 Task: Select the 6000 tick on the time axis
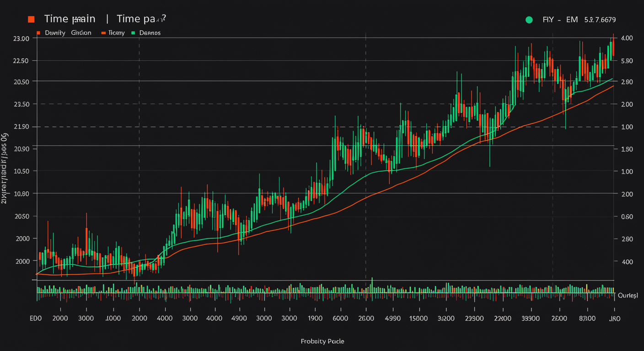coord(339,319)
